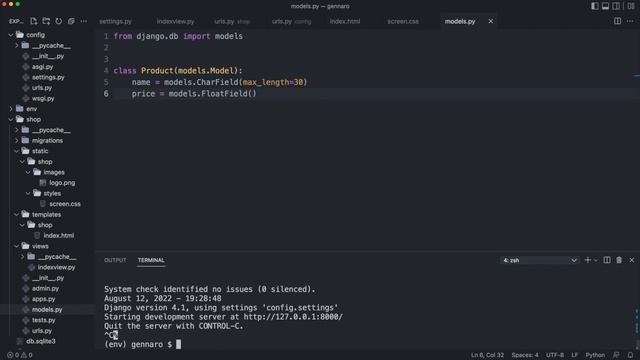
Task: Open apps.py in file tree
Action: click(43, 299)
